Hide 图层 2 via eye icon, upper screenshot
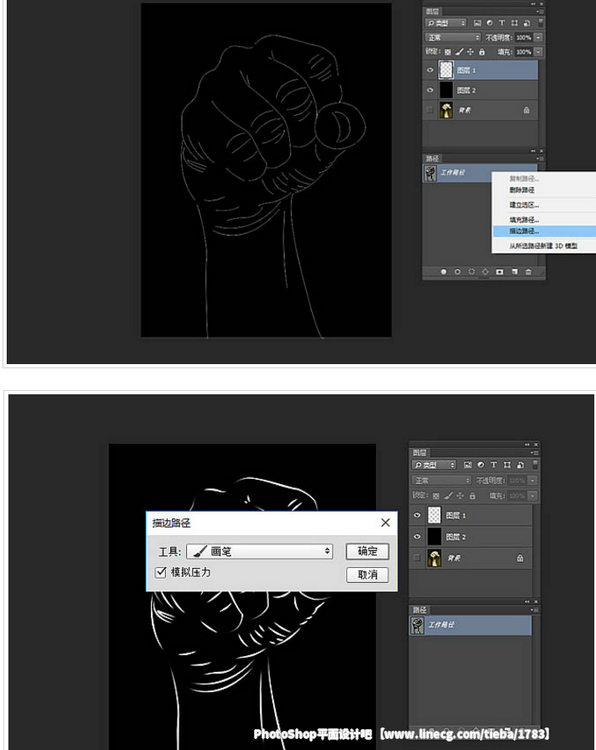This screenshot has width=596, height=750. pos(430,90)
